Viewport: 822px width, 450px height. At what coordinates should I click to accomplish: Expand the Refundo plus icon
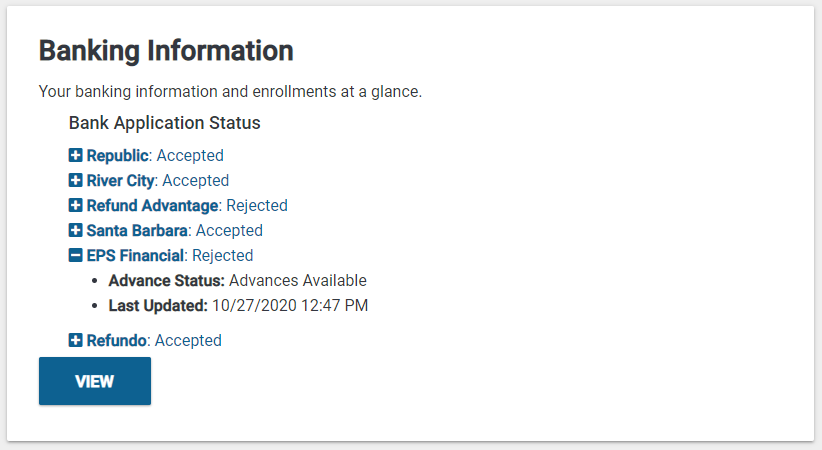(x=76, y=341)
